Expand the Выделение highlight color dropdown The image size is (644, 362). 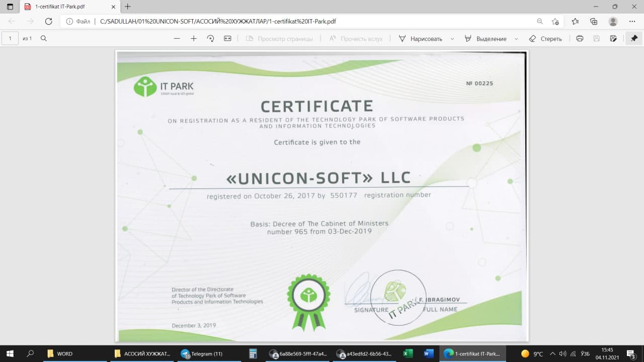click(516, 39)
